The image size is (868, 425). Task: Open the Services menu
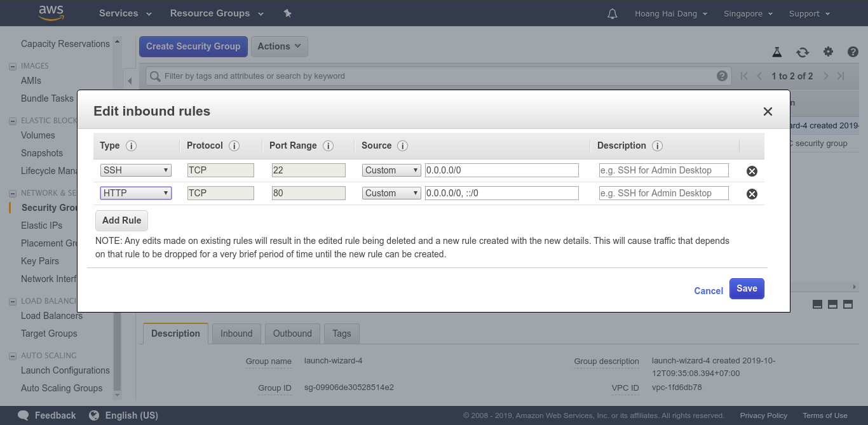[x=125, y=13]
